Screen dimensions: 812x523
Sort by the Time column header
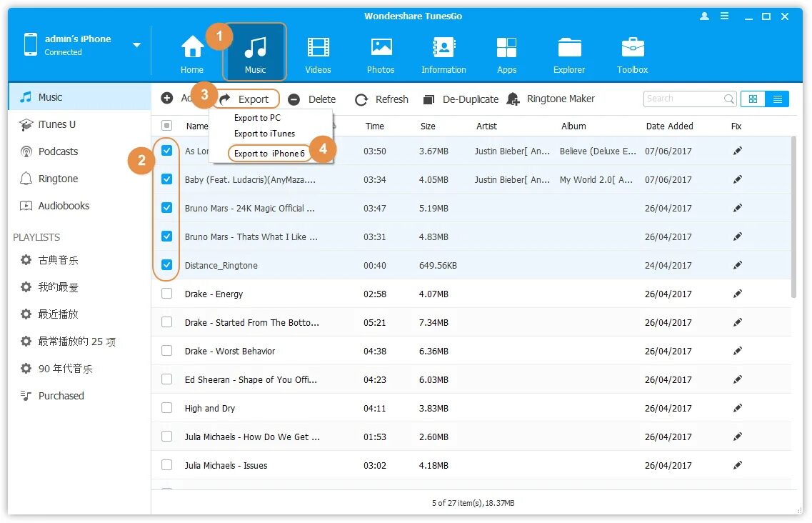(x=374, y=126)
